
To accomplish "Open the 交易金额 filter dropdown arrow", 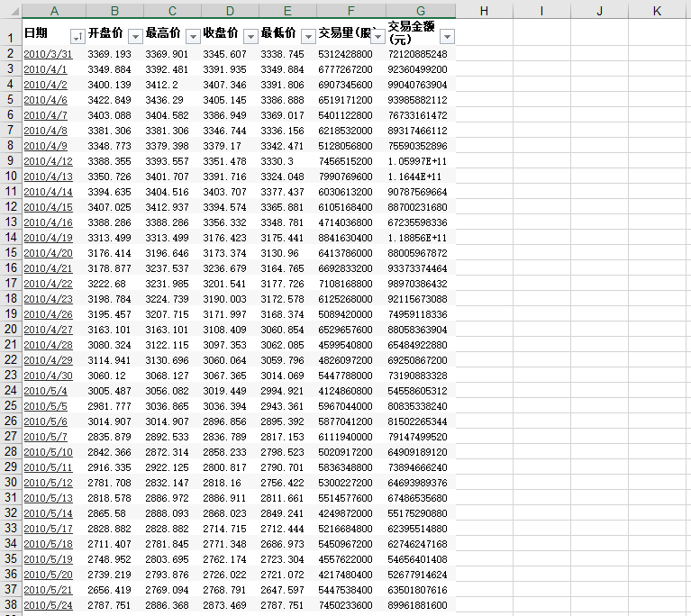I will (x=447, y=37).
